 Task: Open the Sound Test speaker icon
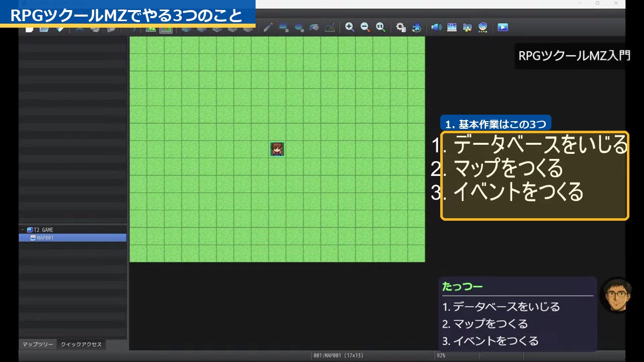click(436, 28)
